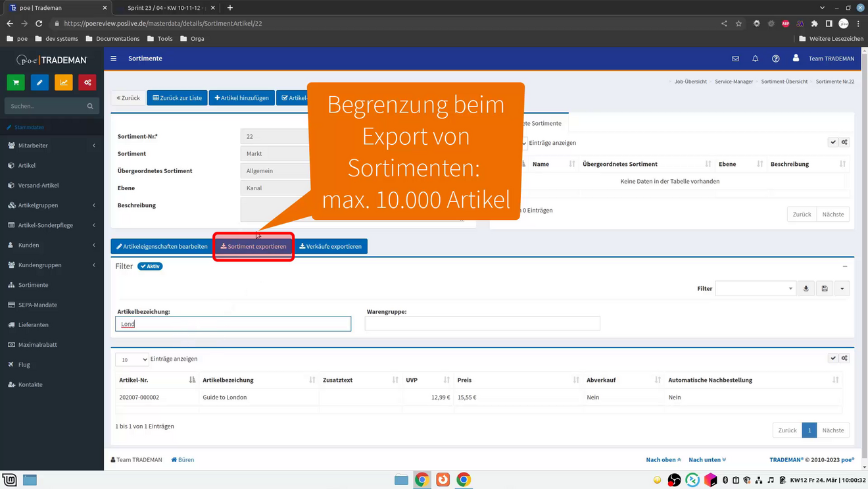Open SEPA-Mandate in the sidebar
This screenshot has height=489, width=868.
tap(51, 305)
